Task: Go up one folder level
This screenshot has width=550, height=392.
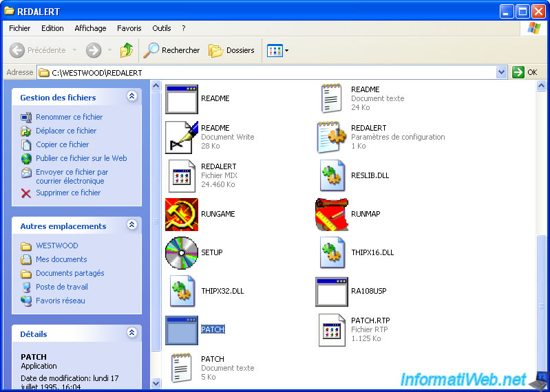Action: click(127, 50)
